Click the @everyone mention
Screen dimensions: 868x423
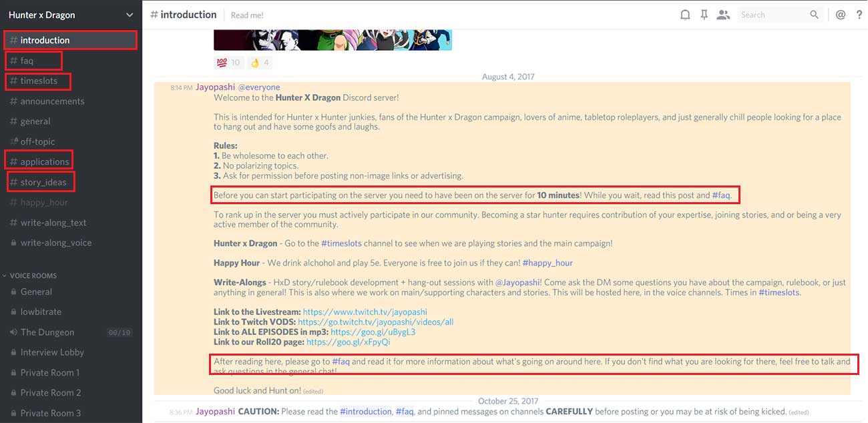coord(259,87)
